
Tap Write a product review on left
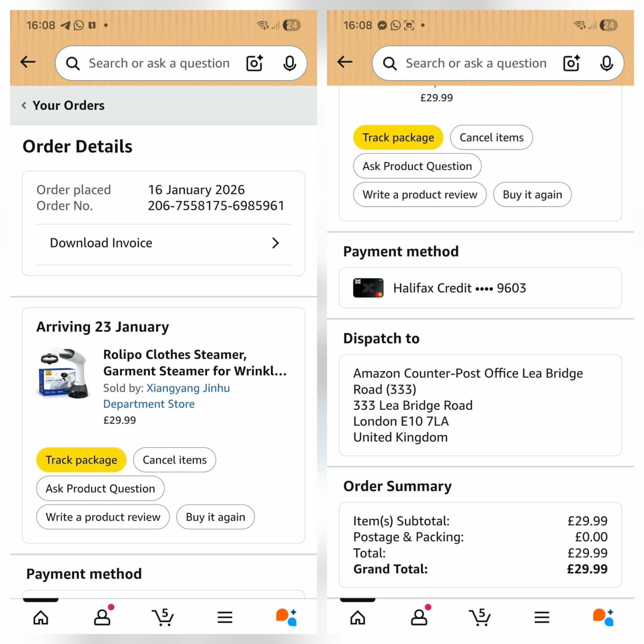click(x=103, y=517)
